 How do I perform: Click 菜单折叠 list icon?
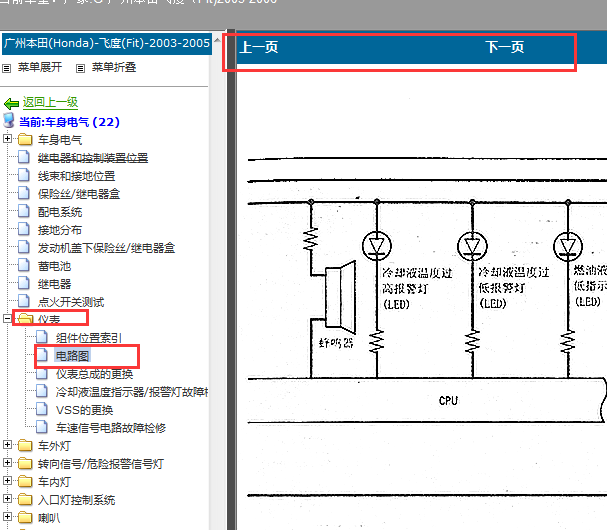pyautogui.click(x=81, y=69)
